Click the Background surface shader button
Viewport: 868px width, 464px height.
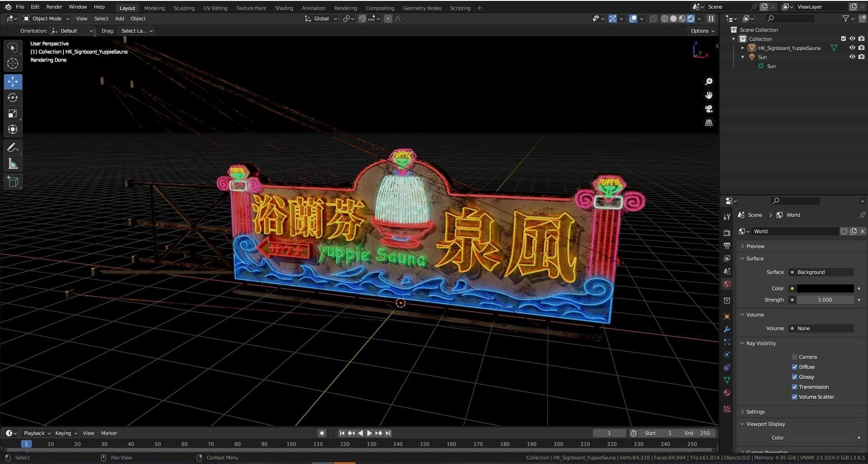[821, 272]
